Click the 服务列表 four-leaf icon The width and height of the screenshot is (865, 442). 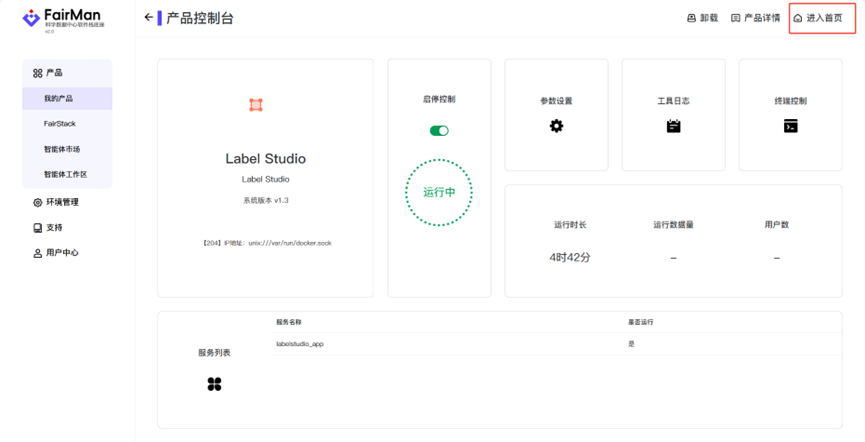[214, 384]
